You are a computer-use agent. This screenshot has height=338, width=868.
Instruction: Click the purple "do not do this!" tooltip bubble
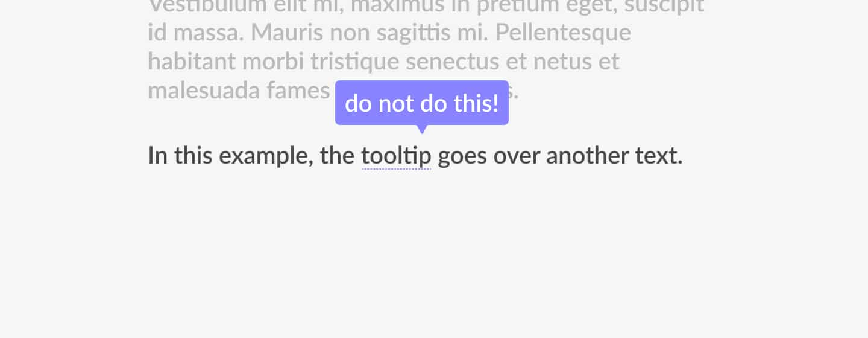[422, 103]
